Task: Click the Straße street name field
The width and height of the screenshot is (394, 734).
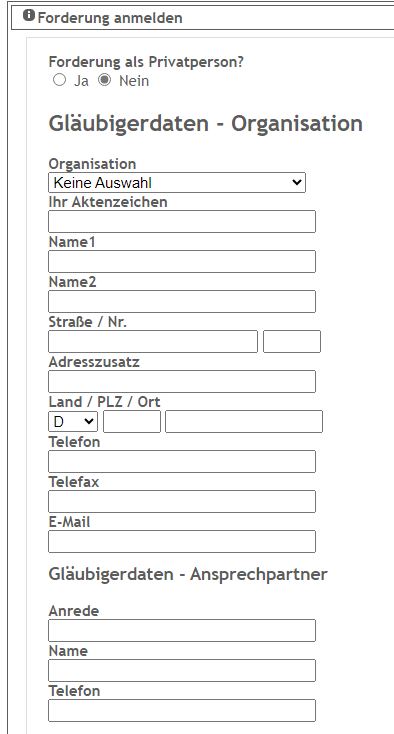Action: (153, 341)
